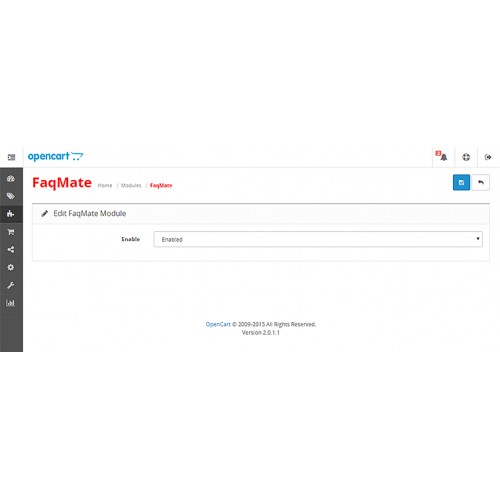Click the cancel back-arrow button
The width and height of the screenshot is (500, 500).
(481, 182)
